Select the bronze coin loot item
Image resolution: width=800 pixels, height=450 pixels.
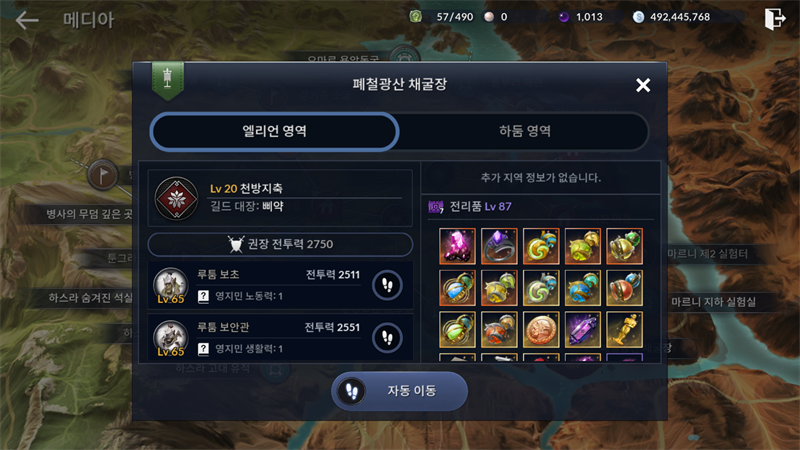tap(541, 330)
